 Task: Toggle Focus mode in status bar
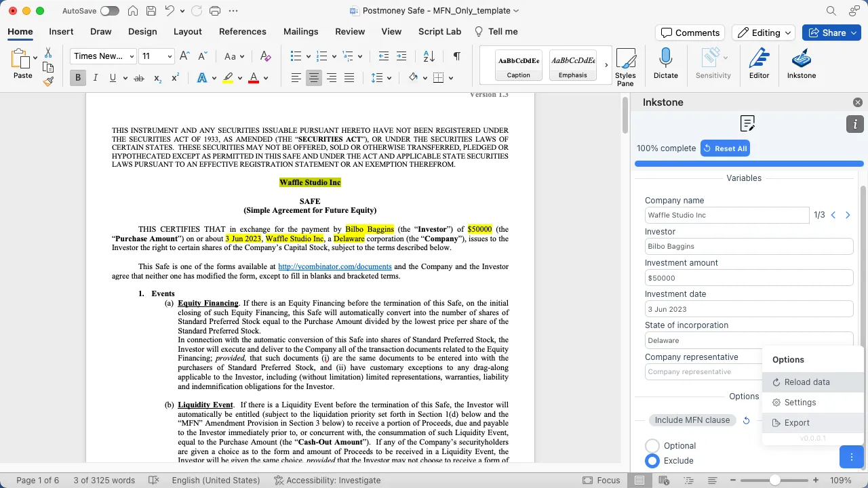click(601, 480)
